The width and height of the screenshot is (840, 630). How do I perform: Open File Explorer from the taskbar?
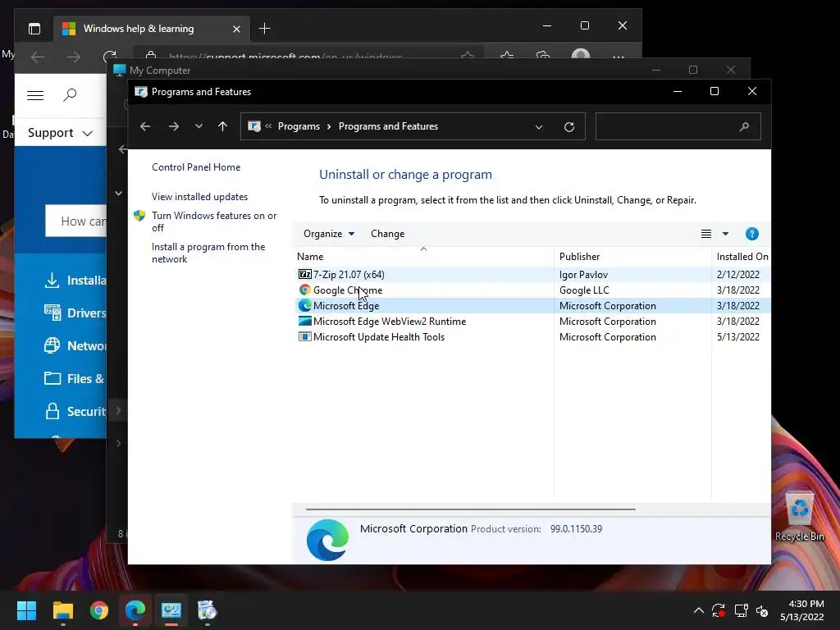pos(62,610)
